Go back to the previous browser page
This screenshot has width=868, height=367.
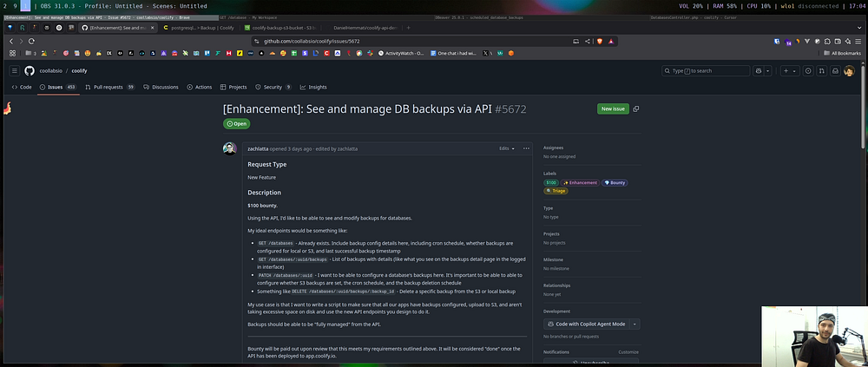click(x=11, y=41)
